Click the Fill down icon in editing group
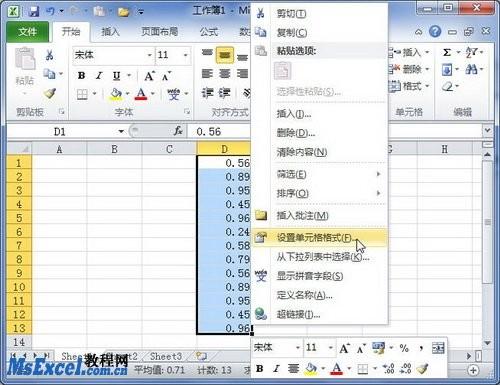 [447, 69]
